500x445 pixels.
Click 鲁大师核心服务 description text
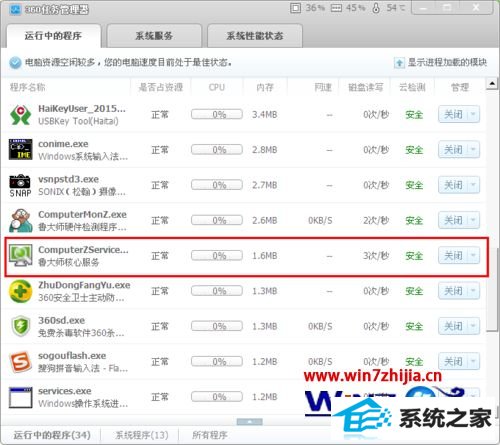click(69, 262)
